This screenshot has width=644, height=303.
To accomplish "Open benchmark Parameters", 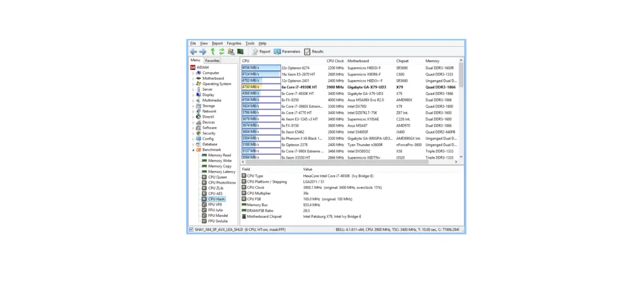I will pos(287,52).
